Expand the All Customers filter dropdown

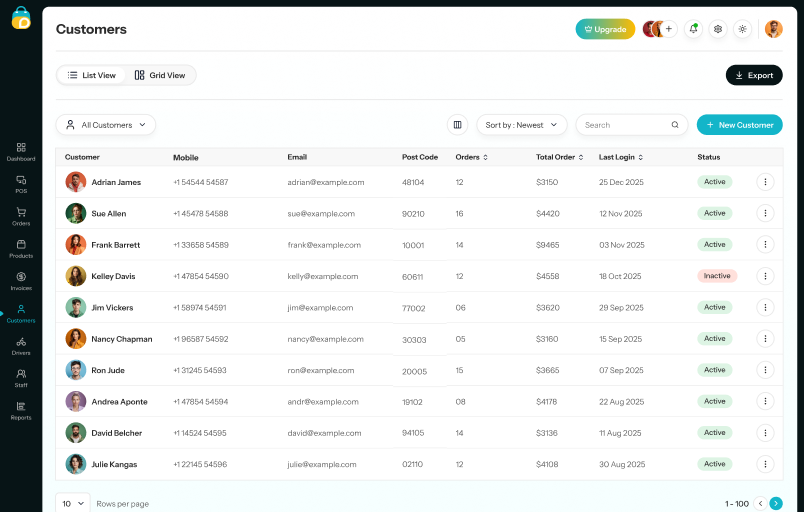(106, 125)
